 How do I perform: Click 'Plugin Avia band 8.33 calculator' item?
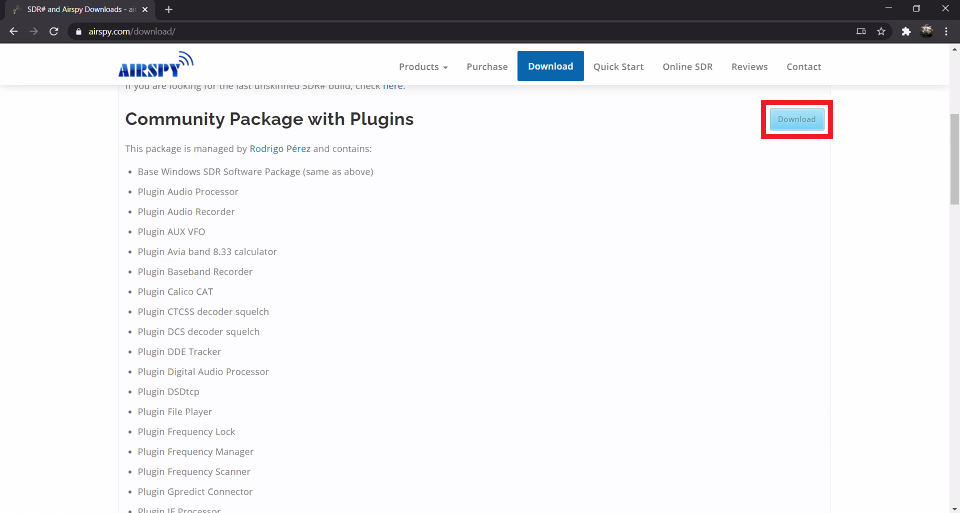click(x=207, y=252)
